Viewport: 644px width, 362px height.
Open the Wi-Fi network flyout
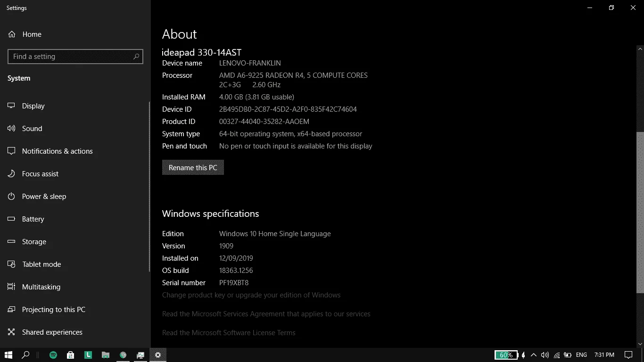coord(557,355)
